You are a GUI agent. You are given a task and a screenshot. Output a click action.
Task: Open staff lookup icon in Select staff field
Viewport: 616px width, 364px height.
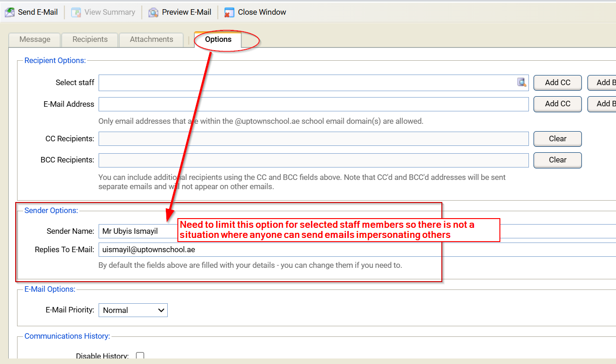tap(522, 82)
